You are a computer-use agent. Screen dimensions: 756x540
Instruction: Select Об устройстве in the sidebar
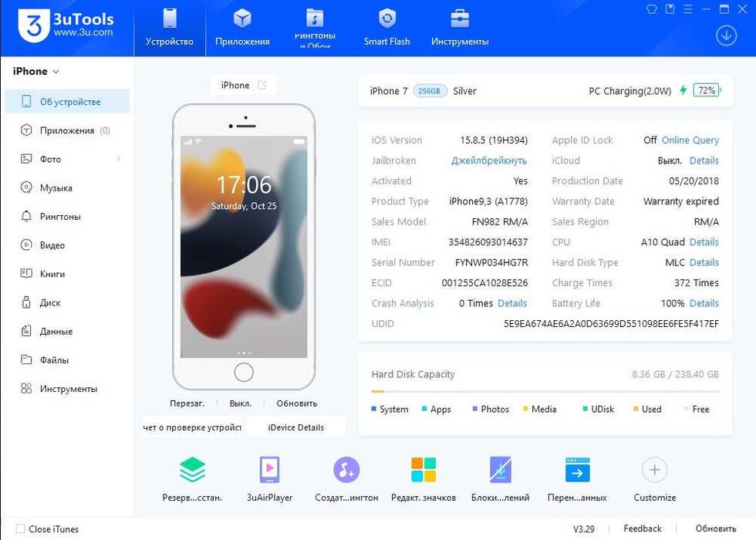click(68, 101)
